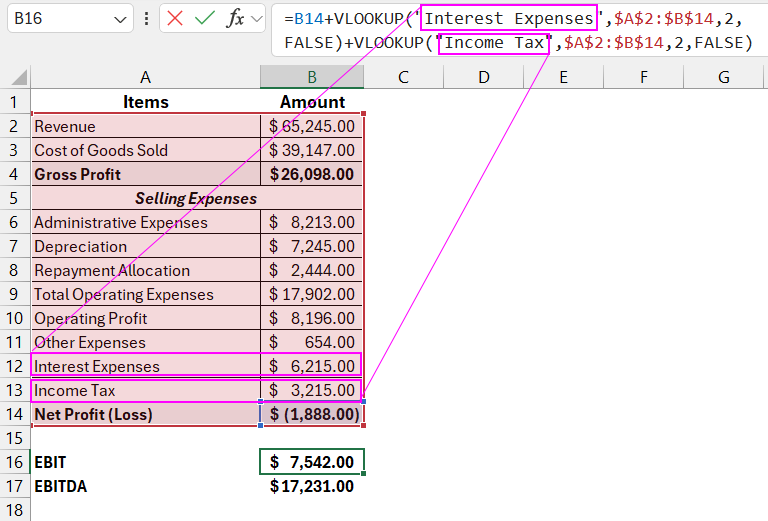
Task: Click the 'Items' header cell
Action: pos(145,102)
